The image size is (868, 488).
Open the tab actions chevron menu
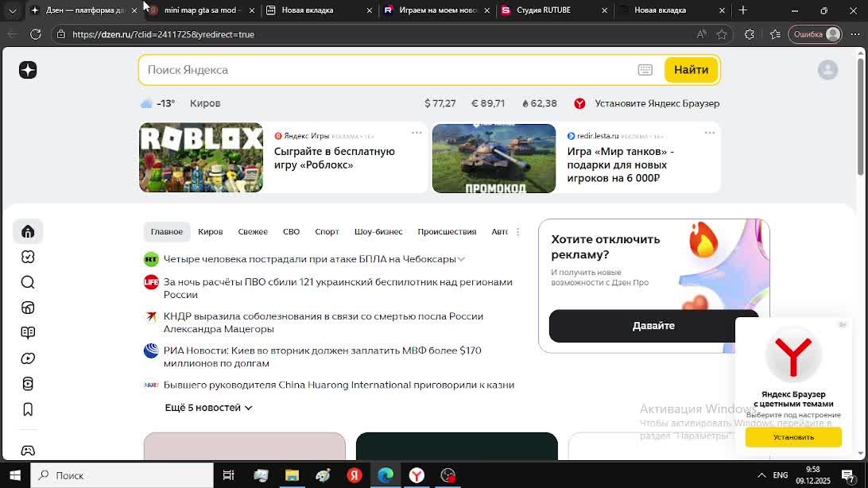[x=12, y=10]
